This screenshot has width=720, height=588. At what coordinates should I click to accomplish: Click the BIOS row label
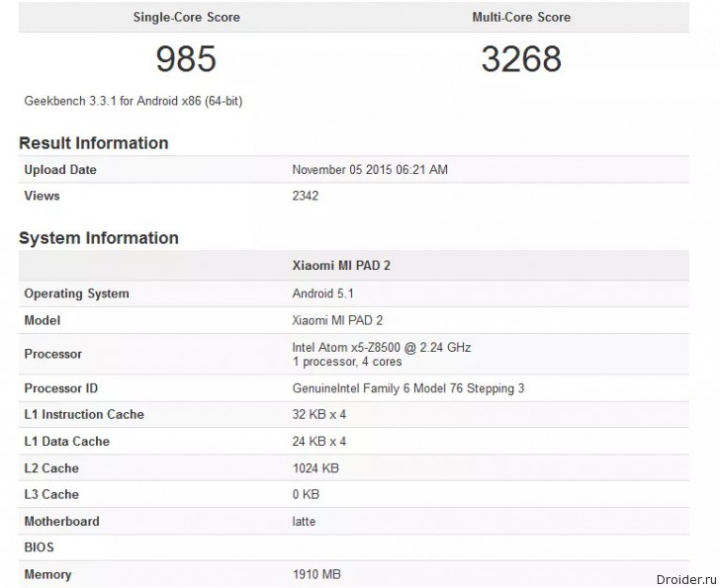[x=39, y=547]
